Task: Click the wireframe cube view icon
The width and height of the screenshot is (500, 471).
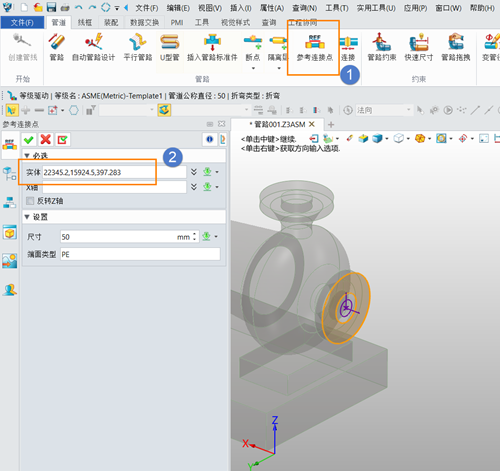Action: 398,138
